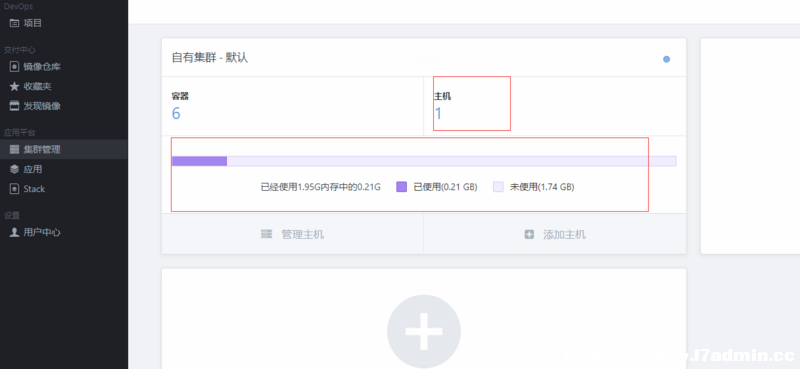Click the blue cluster status dot
Viewport: 800px width, 369px height.
click(x=666, y=59)
